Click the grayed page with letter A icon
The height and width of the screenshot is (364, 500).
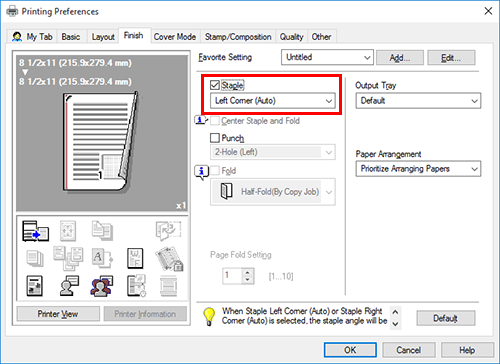pyautogui.click(x=102, y=258)
